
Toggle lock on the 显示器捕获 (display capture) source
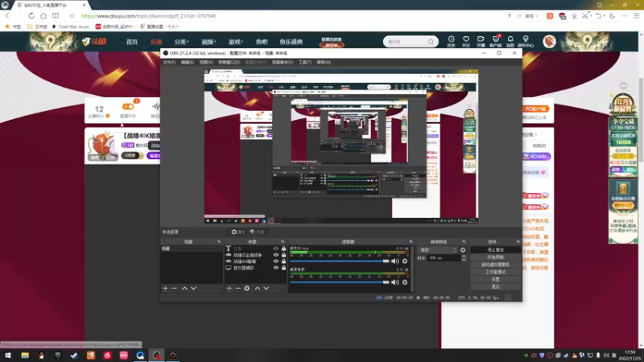coord(283,268)
